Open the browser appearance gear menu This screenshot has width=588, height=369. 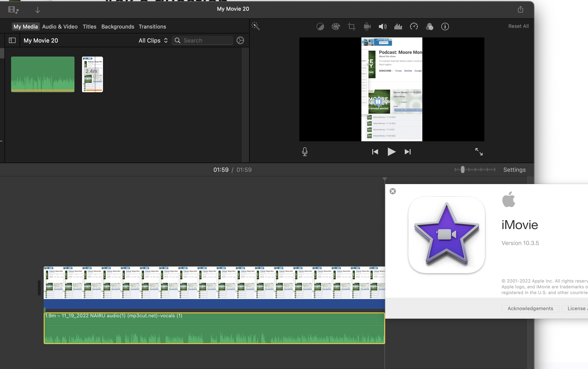pos(240,40)
